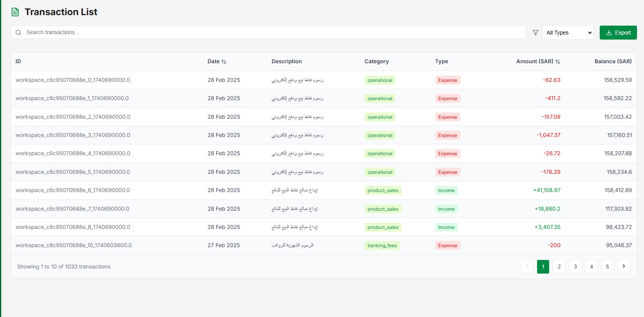Viewport: 644px width, 317px height.
Task: Click the balance 95,046.37
Action: click(619, 245)
